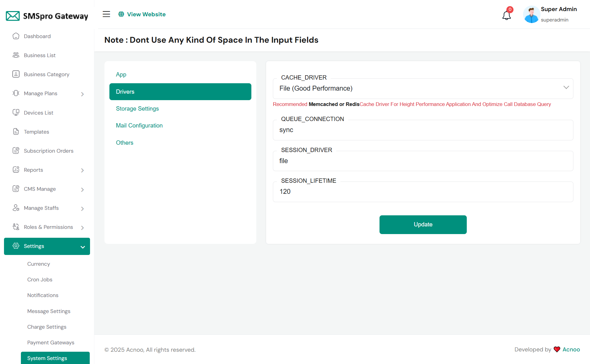Image resolution: width=590 pixels, height=364 pixels.
Task: Open the Acnoo developer link
Action: tap(571, 350)
